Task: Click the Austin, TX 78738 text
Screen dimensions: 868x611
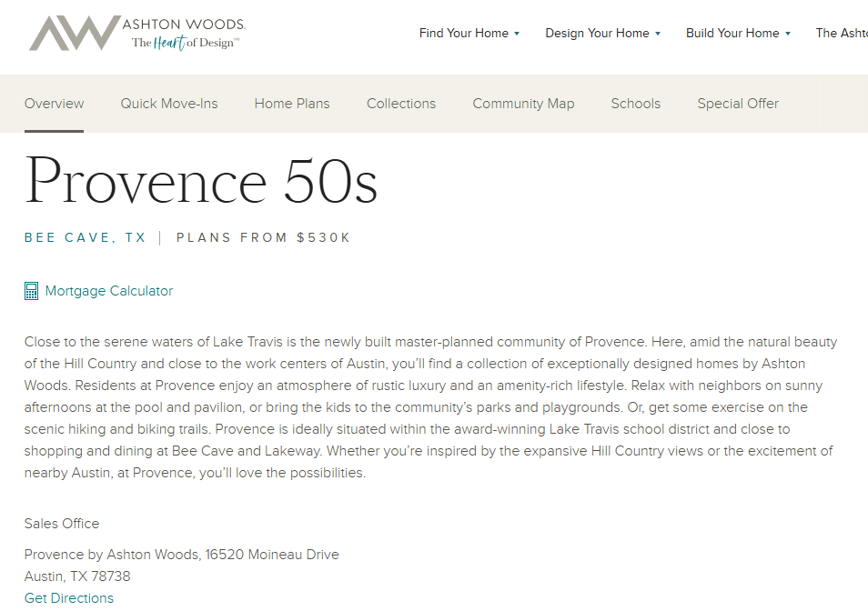Action: point(77,576)
